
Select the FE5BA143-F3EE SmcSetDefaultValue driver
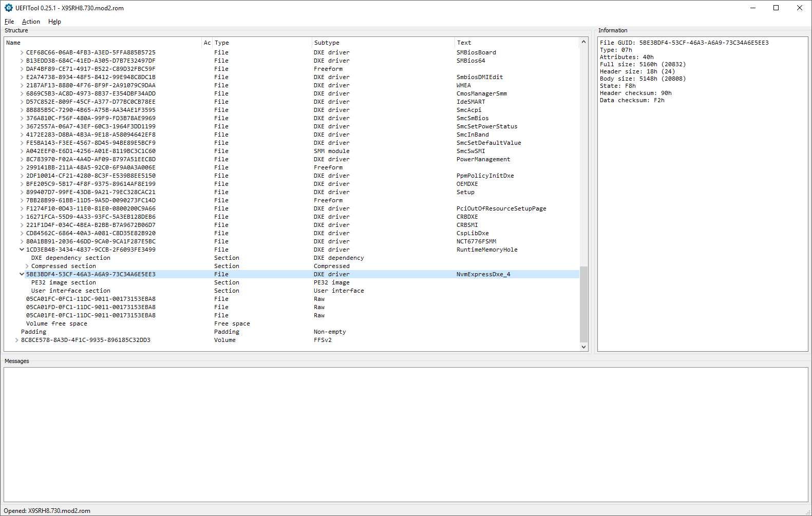pos(292,143)
